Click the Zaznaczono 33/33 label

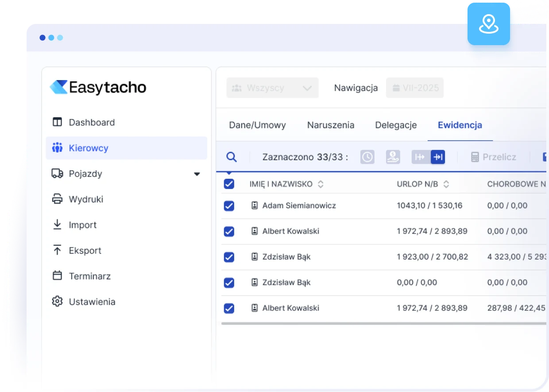click(305, 157)
